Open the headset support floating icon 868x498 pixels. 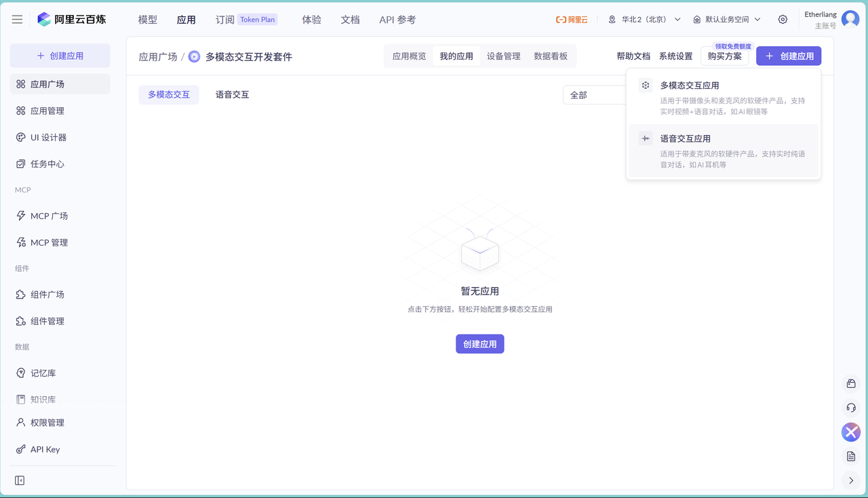click(851, 408)
